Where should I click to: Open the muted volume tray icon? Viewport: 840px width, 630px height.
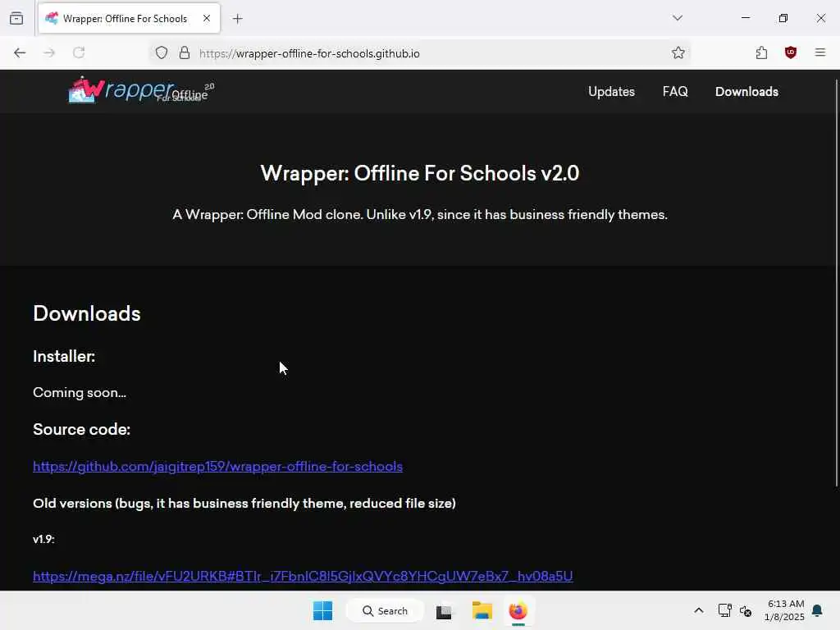pyautogui.click(x=745, y=610)
